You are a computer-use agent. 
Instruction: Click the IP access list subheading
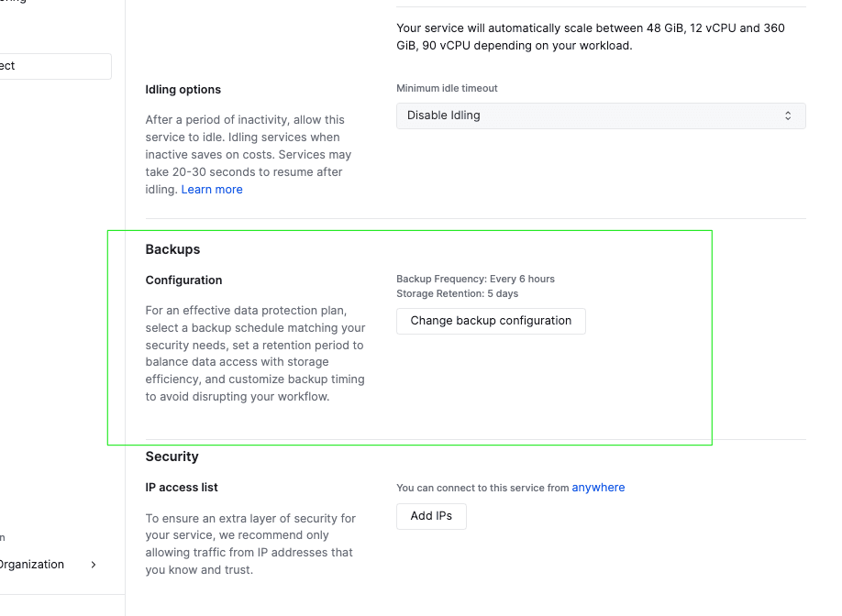[182, 488]
